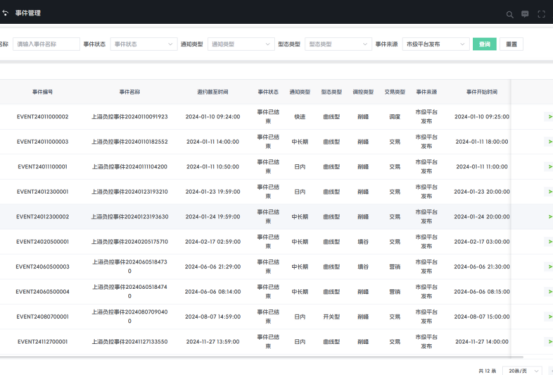The width and height of the screenshot is (554, 375).
Task: Select cell EVENT24060500004
Action: tap(42, 292)
